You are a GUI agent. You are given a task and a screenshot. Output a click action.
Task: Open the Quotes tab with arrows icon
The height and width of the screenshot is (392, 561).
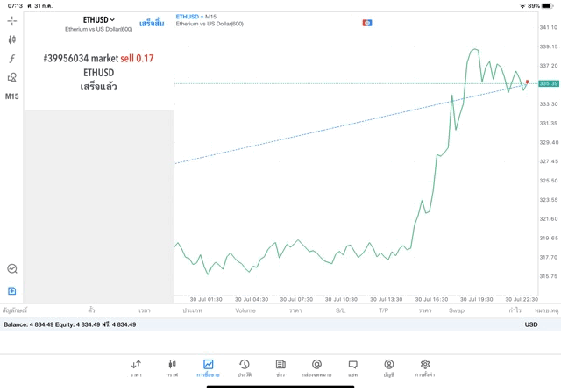[136, 367]
